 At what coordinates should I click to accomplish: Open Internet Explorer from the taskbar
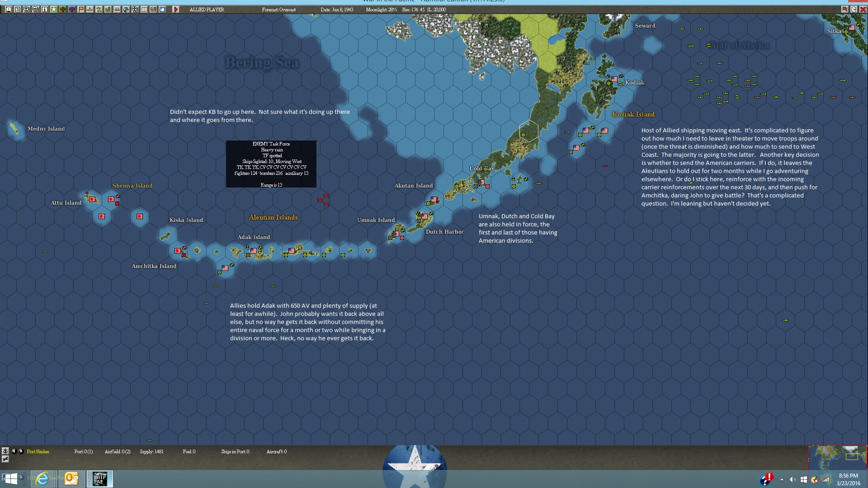click(42, 479)
